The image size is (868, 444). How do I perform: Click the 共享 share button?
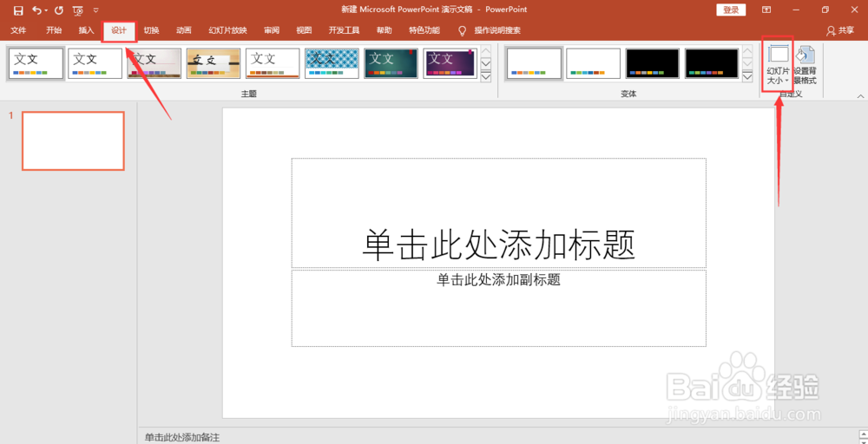tap(839, 31)
